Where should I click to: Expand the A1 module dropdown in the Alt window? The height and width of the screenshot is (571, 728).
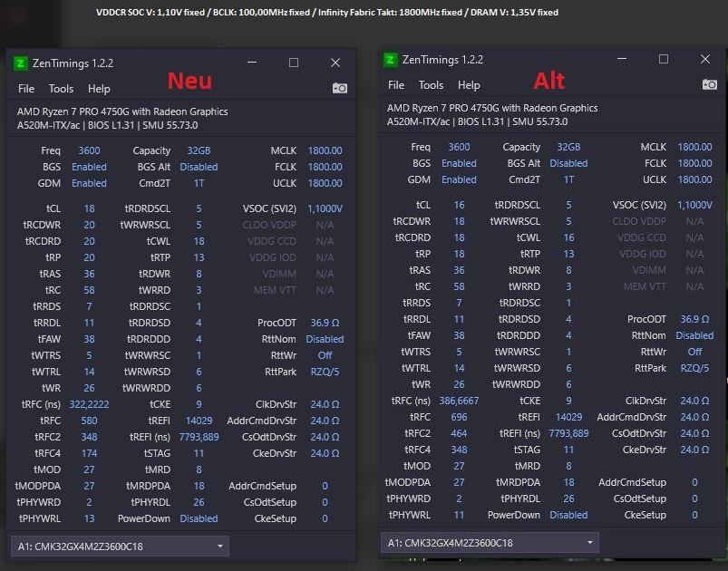click(490, 543)
